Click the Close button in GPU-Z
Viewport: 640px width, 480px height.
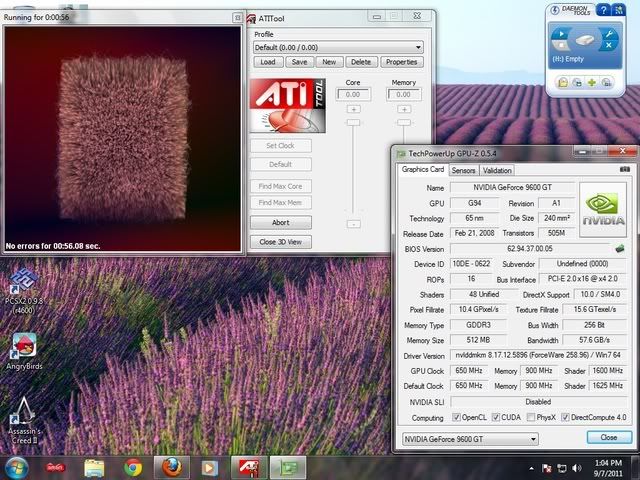pyautogui.click(x=609, y=437)
